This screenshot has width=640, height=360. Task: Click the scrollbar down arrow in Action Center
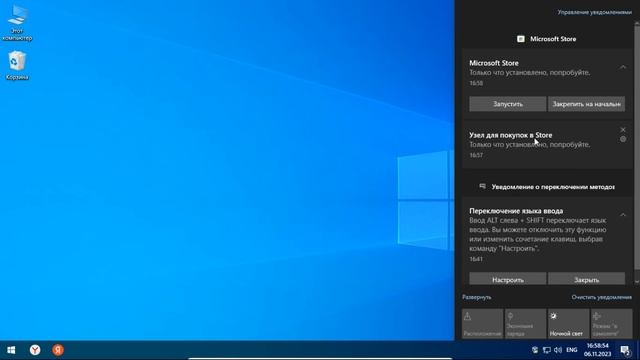coord(637,282)
